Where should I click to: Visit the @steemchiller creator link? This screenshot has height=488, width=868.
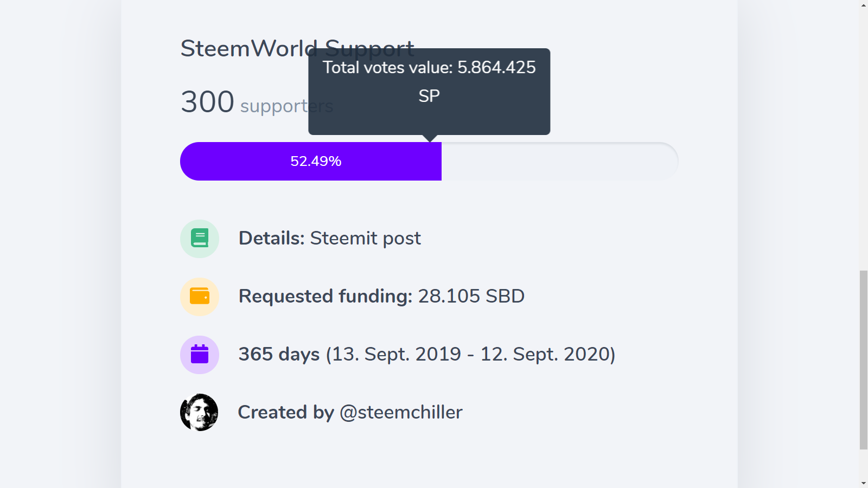point(401,413)
